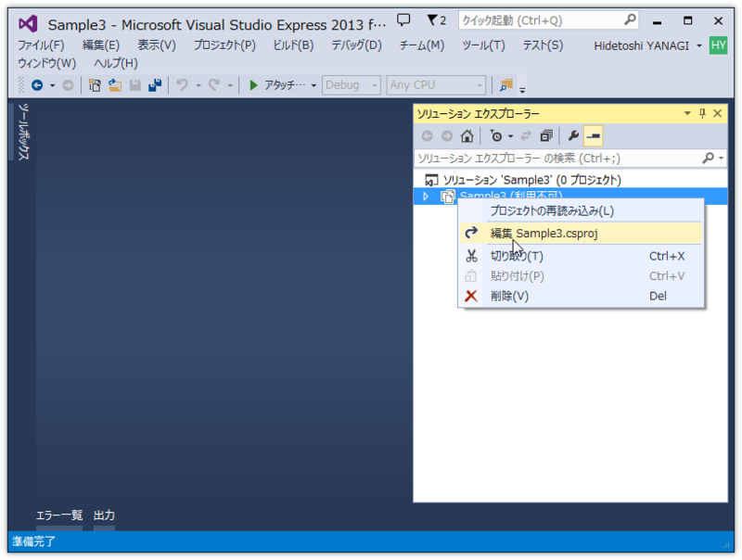Viewport: 742px width, 560px height.
Task: Choose 切り取り(T) from context menu
Action: pos(581,256)
